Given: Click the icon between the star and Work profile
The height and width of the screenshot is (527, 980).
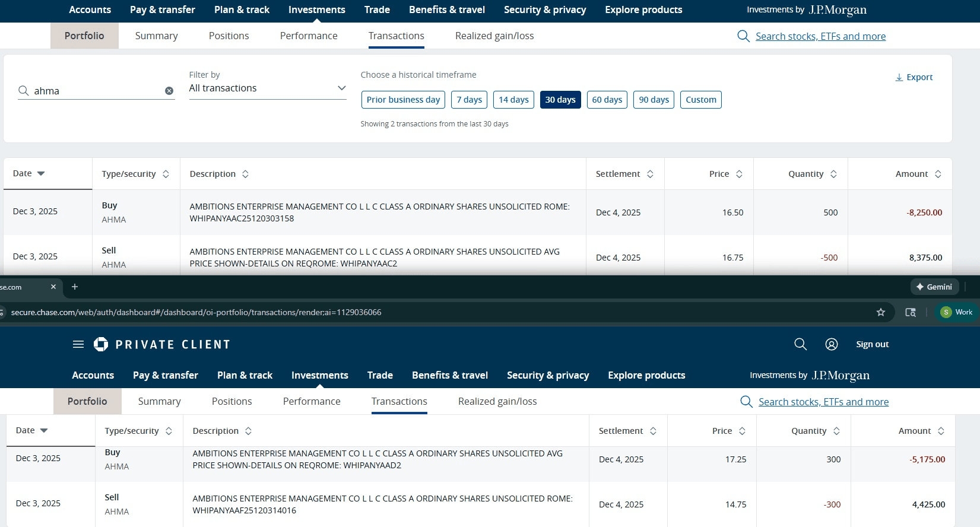Looking at the screenshot, I should point(911,312).
